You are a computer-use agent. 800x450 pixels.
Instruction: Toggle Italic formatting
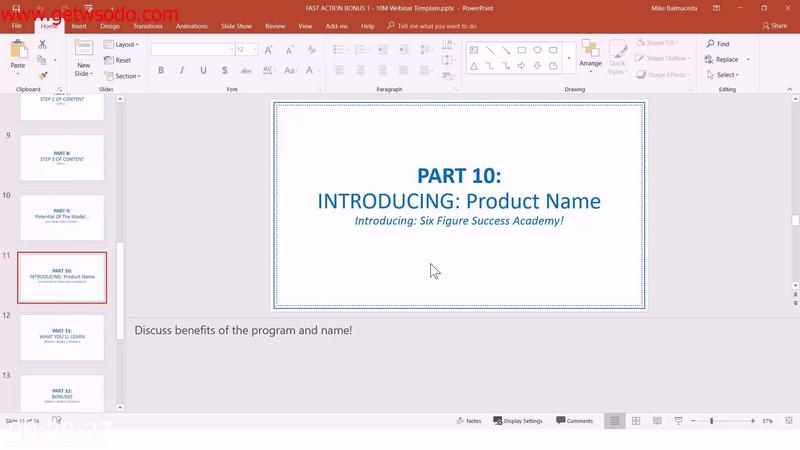coord(182,70)
